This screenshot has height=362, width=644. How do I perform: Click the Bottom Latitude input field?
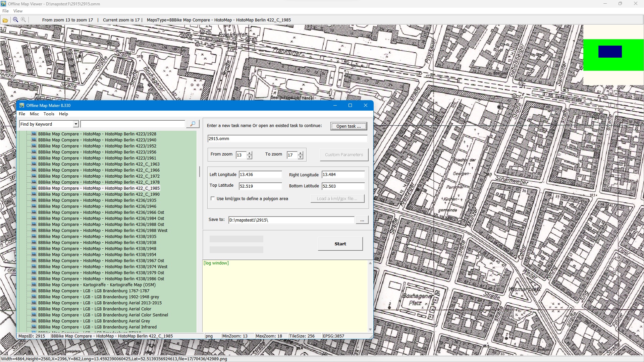[x=343, y=186]
